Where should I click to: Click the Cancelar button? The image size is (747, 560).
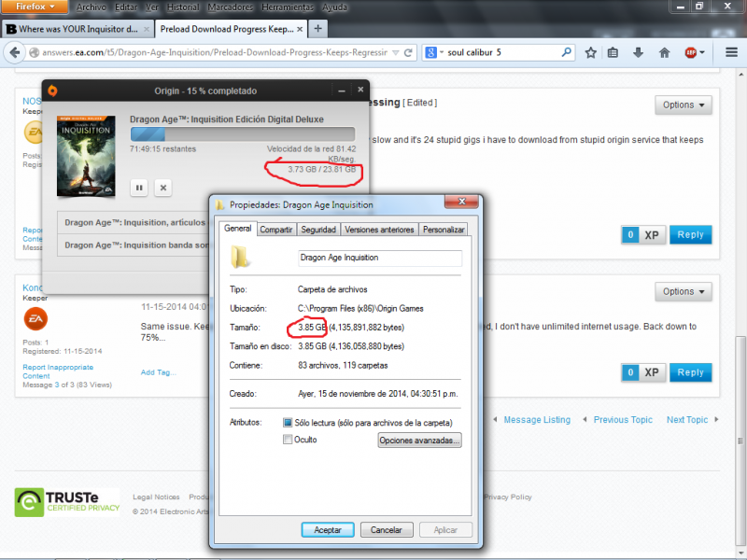[387, 529]
